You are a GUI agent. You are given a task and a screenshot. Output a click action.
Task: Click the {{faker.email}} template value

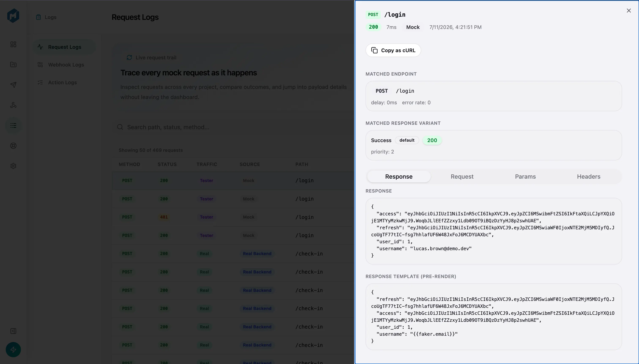coord(434,334)
